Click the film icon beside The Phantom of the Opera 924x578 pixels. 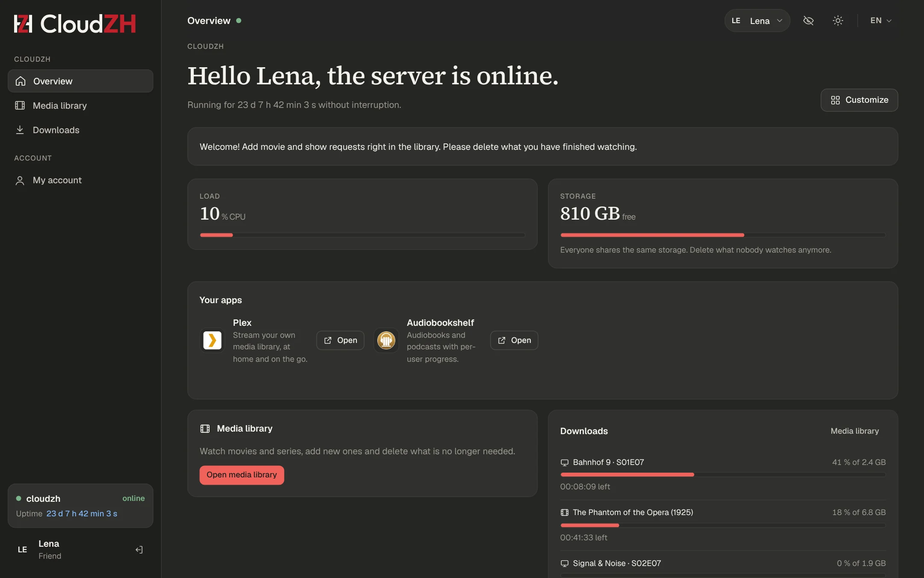click(x=565, y=512)
